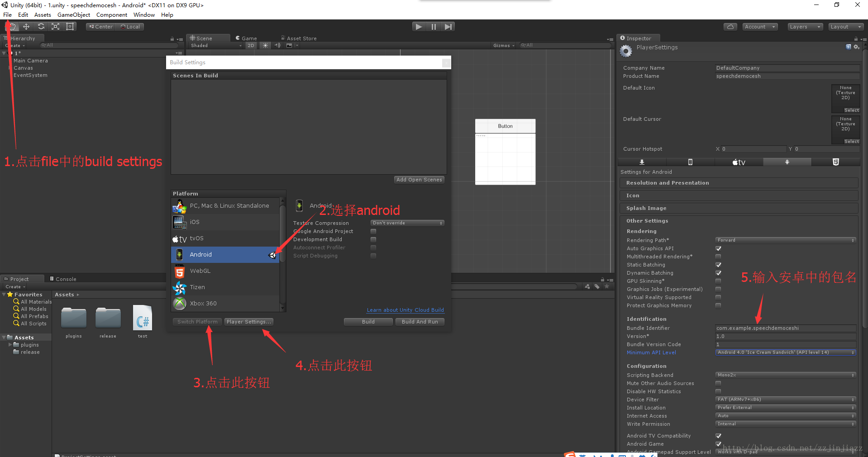The width and height of the screenshot is (868, 457).
Task: Open the File menu
Action: [x=8, y=15]
